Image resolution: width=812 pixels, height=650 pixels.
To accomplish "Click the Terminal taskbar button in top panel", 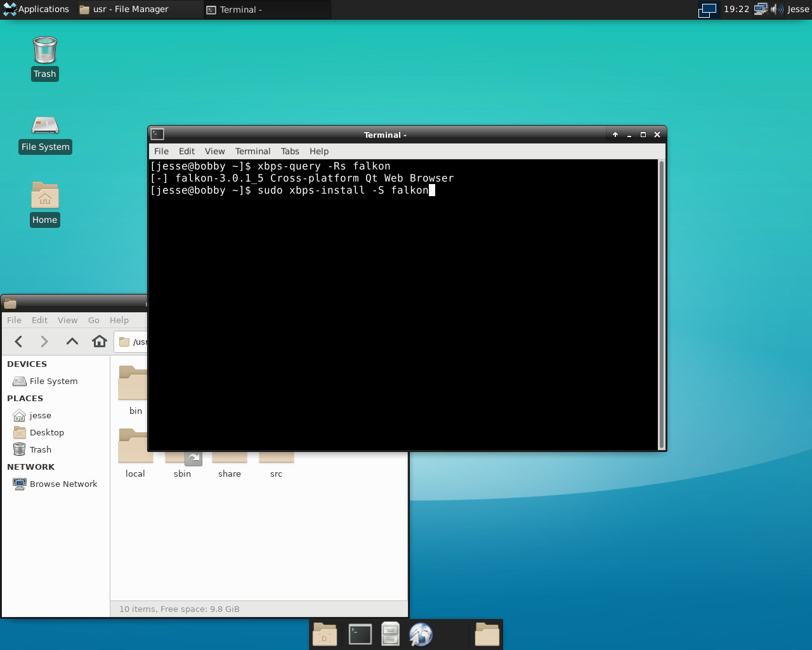I will 267,10.
